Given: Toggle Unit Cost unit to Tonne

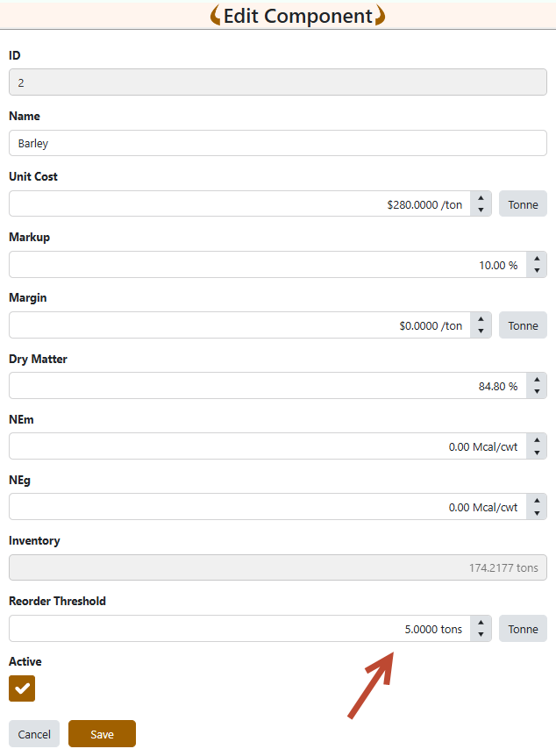Looking at the screenshot, I should pos(523,204).
